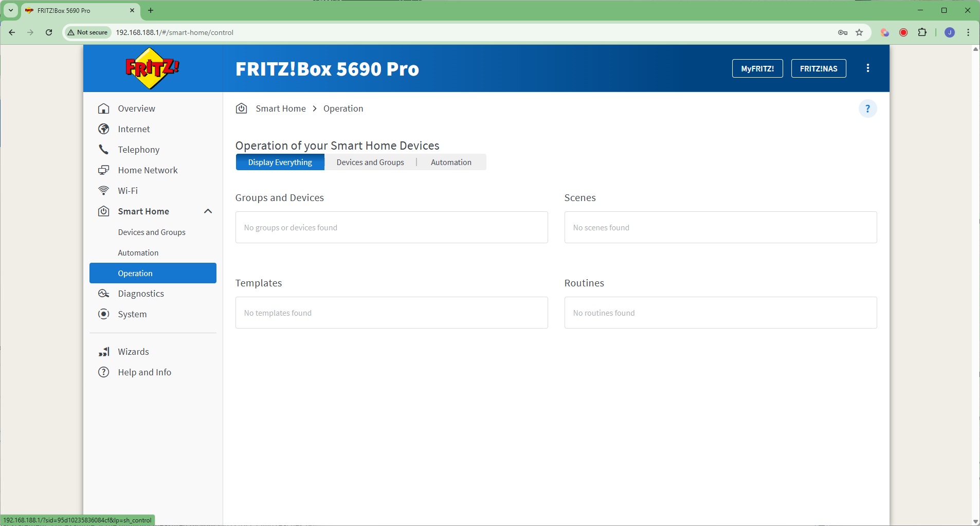
Task: Click the "No templates found" text
Action: tap(278, 313)
